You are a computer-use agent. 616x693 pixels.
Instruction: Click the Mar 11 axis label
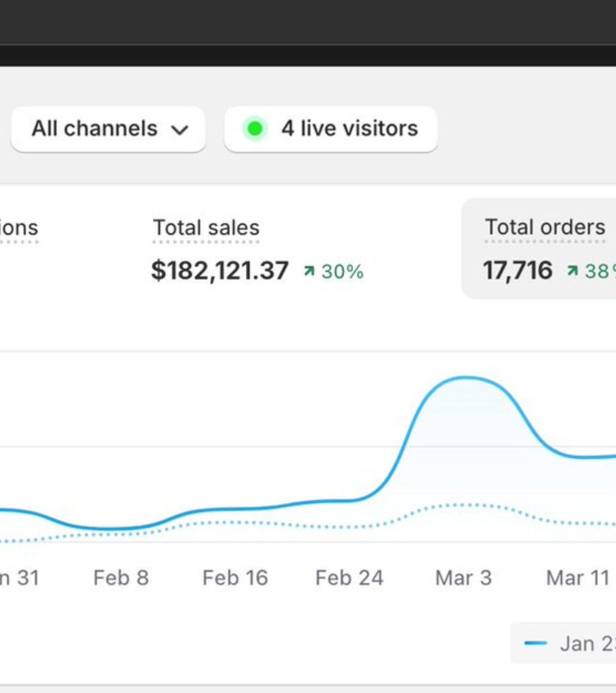click(x=577, y=578)
